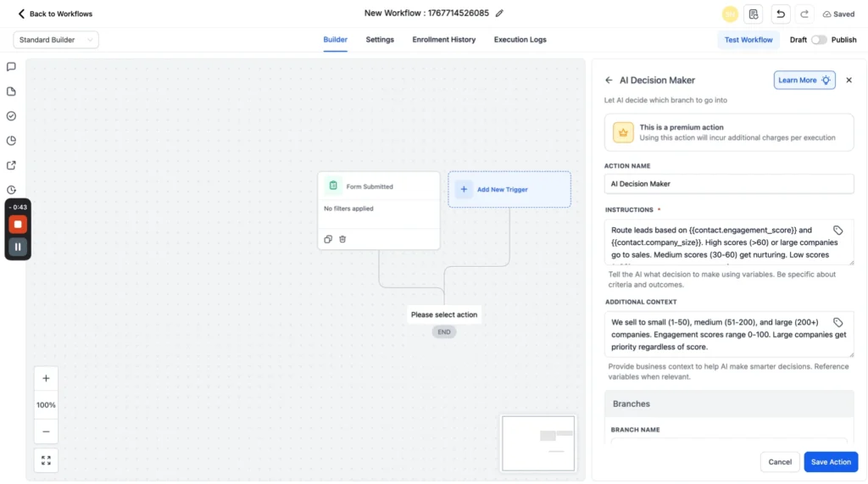
Task: Insert a variable tag in Instructions
Action: [x=837, y=231]
